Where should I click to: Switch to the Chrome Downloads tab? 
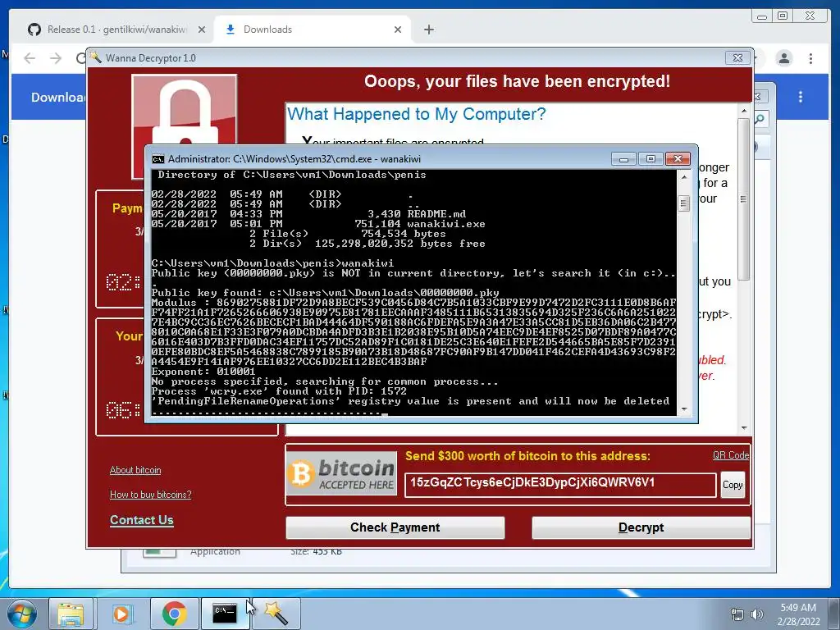pos(313,30)
